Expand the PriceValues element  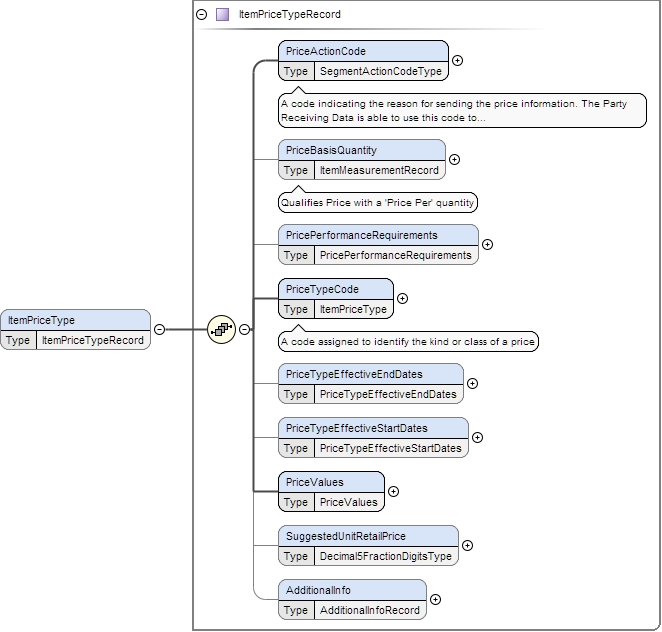click(x=393, y=491)
